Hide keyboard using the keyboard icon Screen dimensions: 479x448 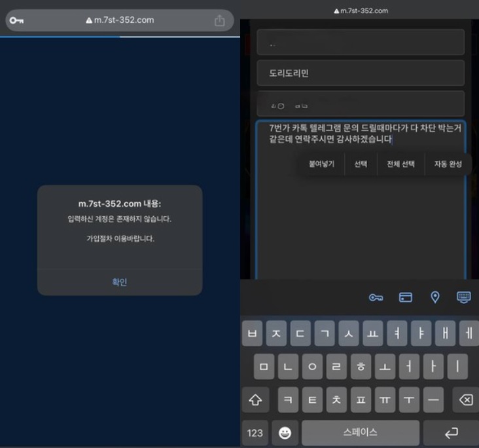pos(463,297)
